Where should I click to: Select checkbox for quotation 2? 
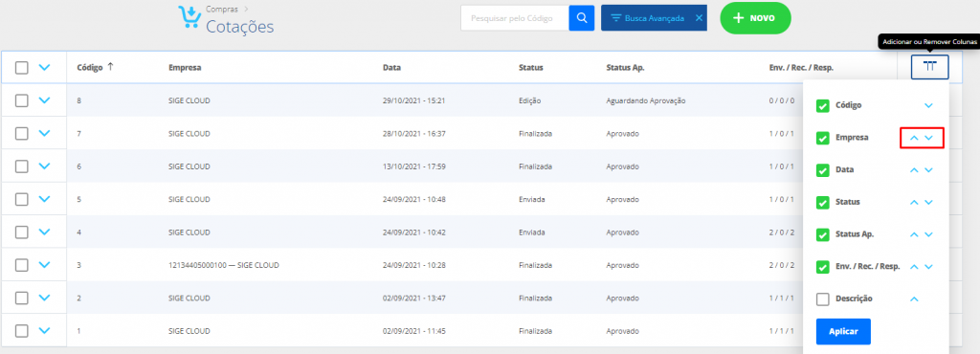point(22,298)
